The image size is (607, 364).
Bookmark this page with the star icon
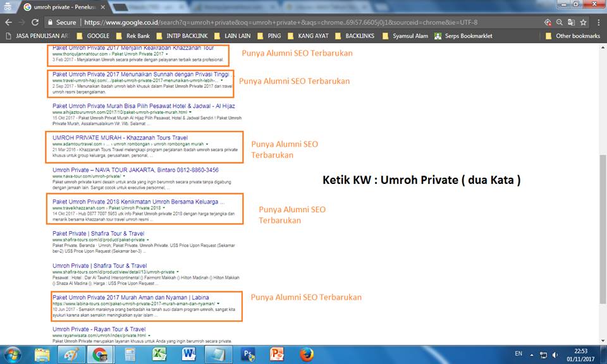click(584, 23)
